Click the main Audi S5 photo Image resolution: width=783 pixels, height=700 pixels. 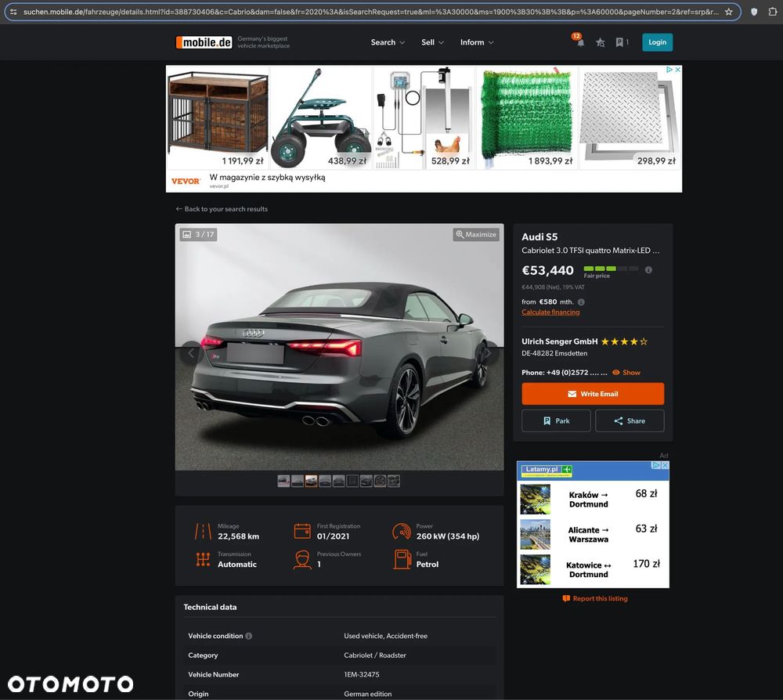coord(340,347)
